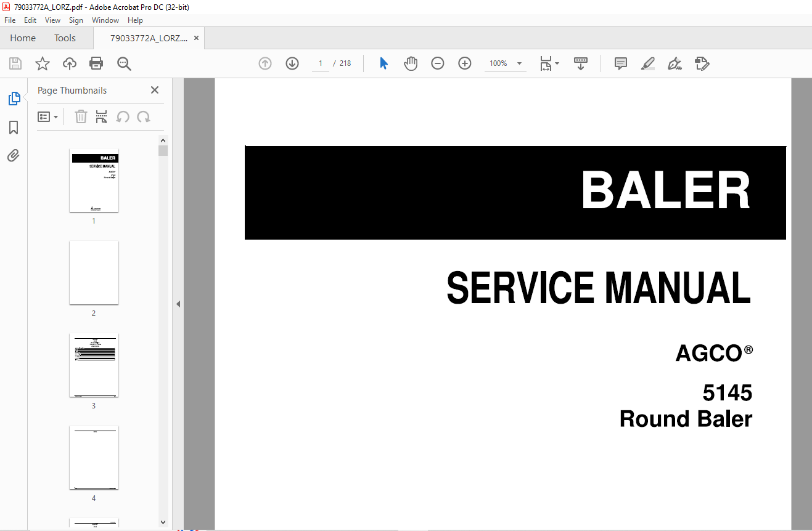Open the Sign document pen tool

pyautogui.click(x=675, y=63)
